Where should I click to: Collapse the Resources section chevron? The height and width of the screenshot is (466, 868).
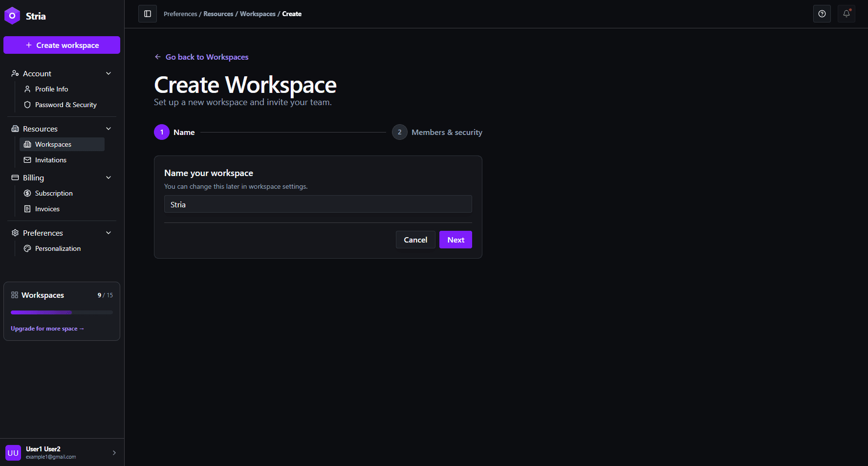108,129
